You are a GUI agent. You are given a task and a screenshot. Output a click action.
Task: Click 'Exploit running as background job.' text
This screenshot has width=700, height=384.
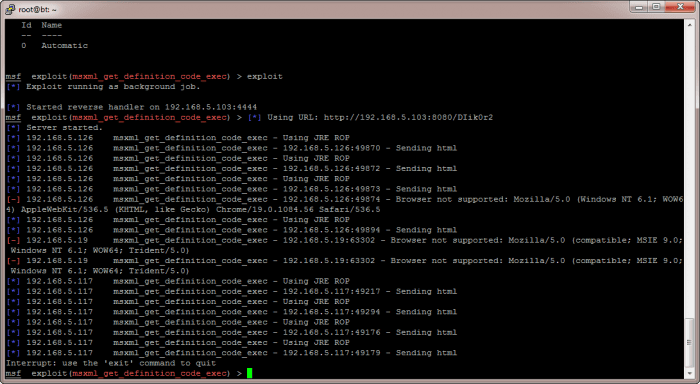point(113,87)
